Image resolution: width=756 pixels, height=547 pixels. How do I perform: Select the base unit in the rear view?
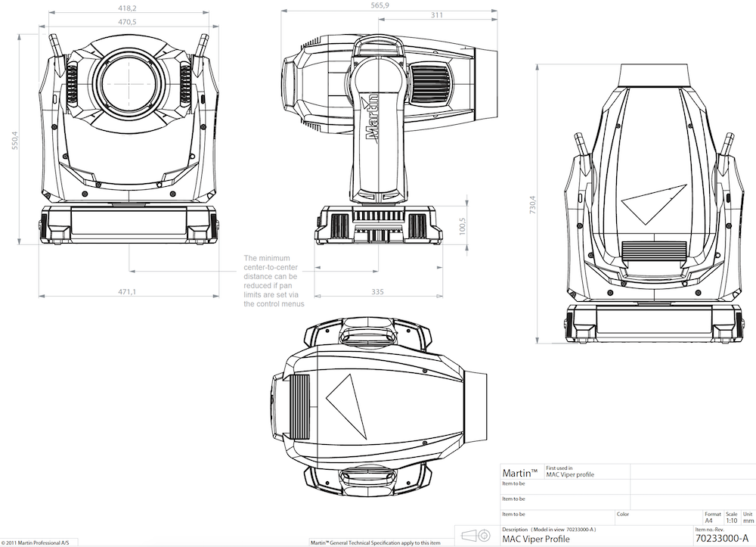pos(654,323)
